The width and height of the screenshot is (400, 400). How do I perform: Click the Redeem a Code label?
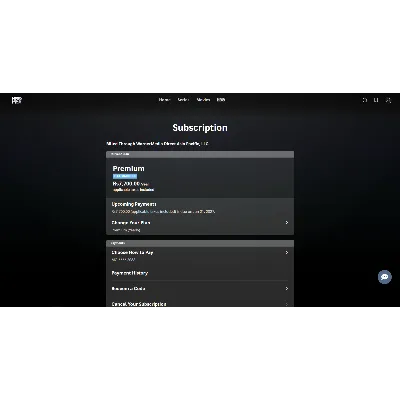point(128,288)
